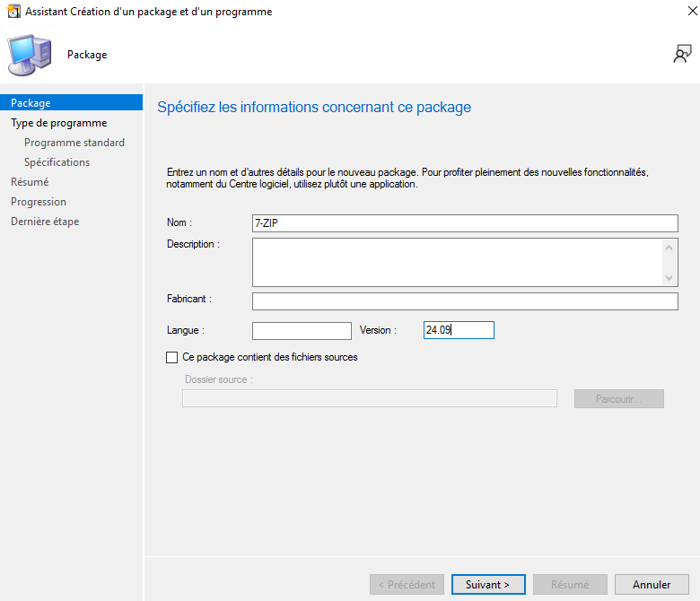Select 'Progression' step in sidebar
This screenshot has height=601, width=700.
[39, 202]
